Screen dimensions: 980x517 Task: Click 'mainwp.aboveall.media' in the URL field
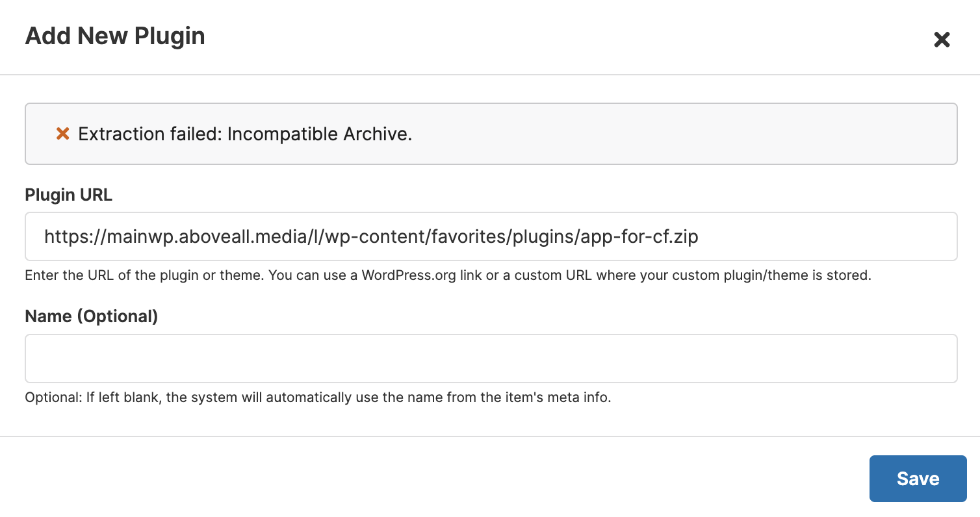pyautogui.click(x=195, y=236)
